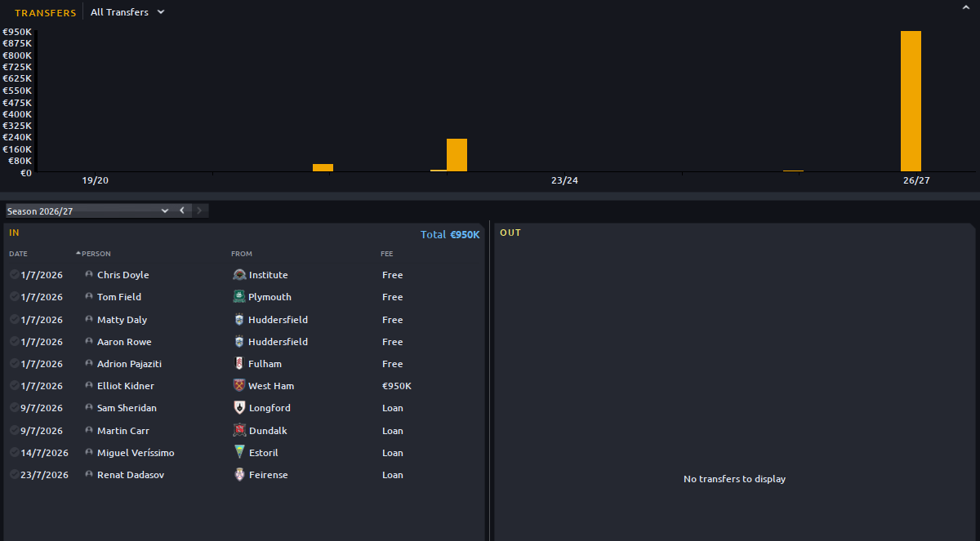Open Miguel Veríssimo player profile
Image resolution: width=980 pixels, height=541 pixels.
tap(136, 453)
